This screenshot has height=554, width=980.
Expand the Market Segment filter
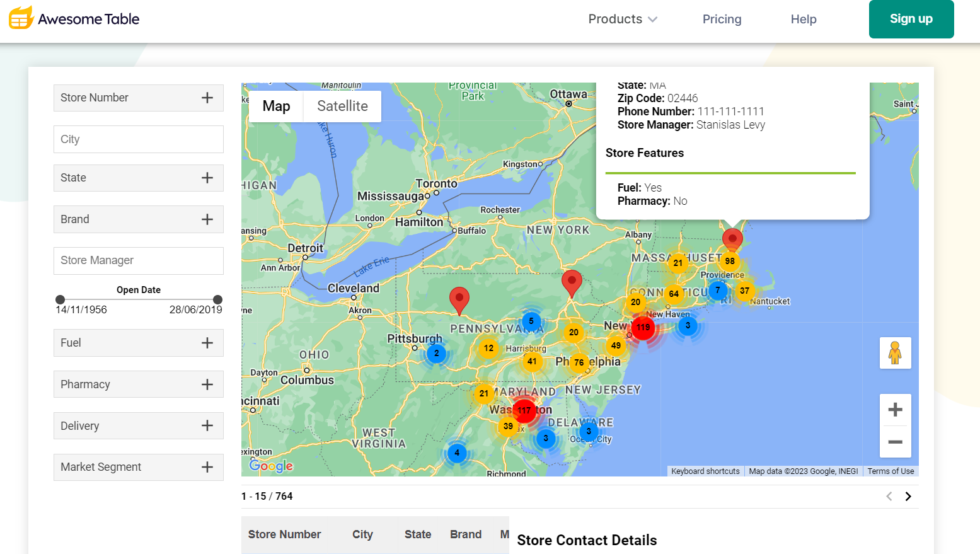pos(139,467)
